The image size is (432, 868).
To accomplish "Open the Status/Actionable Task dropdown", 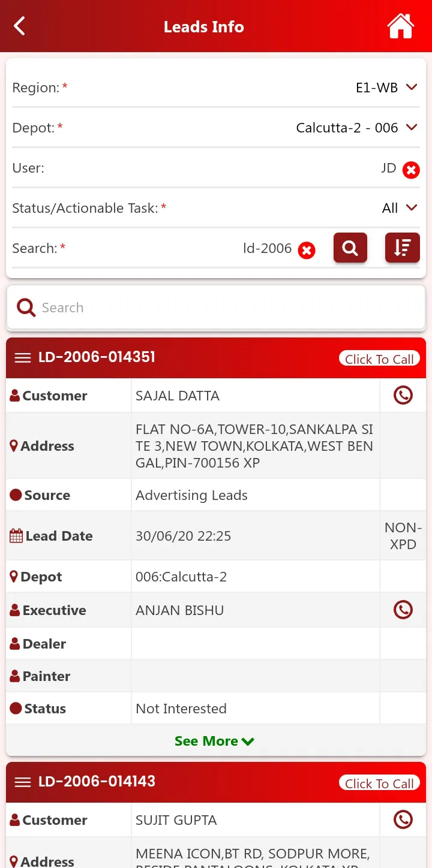I will click(x=400, y=208).
